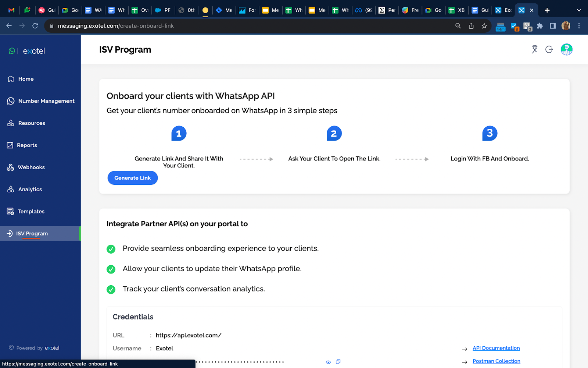The image size is (588, 368).
Task: Open the user profile avatar in the header
Action: coord(566,49)
